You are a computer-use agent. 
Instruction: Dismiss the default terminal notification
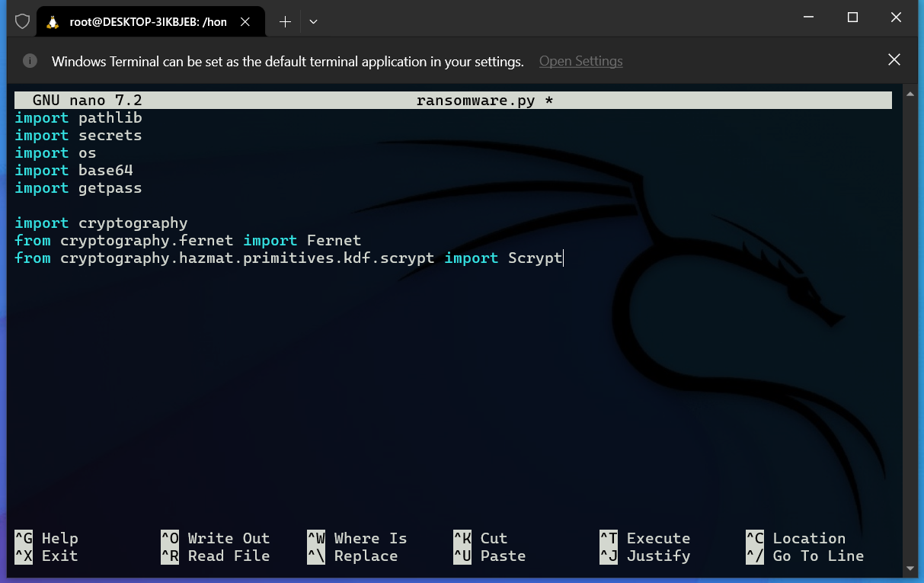tap(894, 60)
